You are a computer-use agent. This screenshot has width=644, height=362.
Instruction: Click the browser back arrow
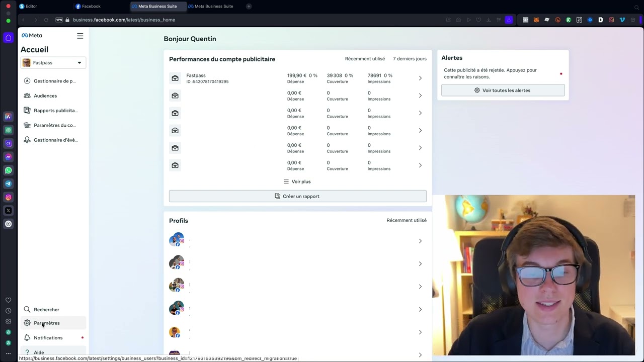[23, 20]
